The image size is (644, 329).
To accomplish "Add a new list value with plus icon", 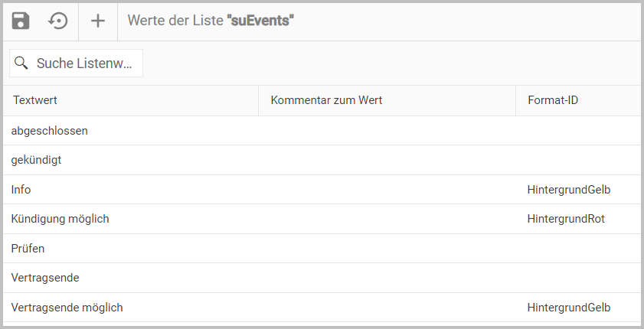I will pos(98,21).
